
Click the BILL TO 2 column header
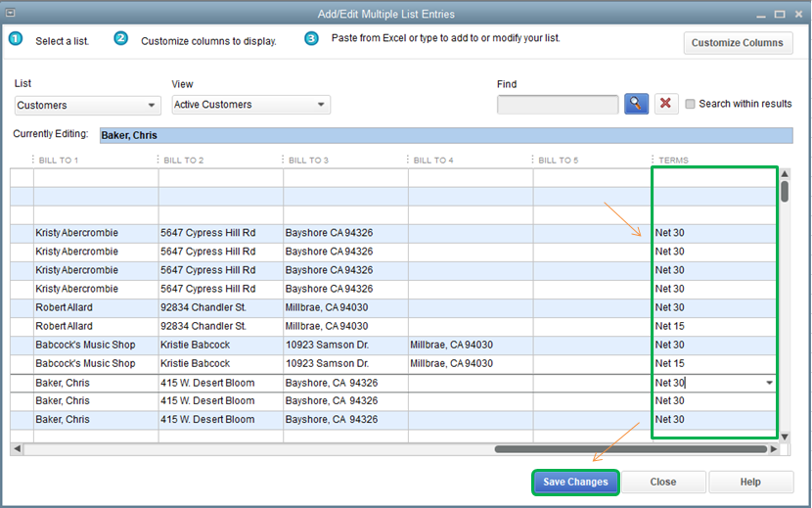[184, 161]
